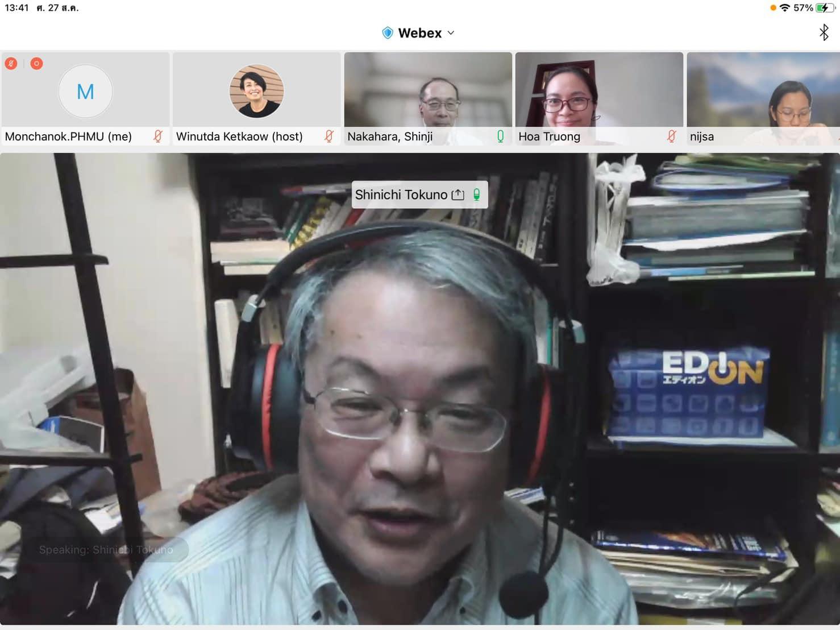
Task: Tap the Wi-Fi status icon
Action: (x=785, y=7)
